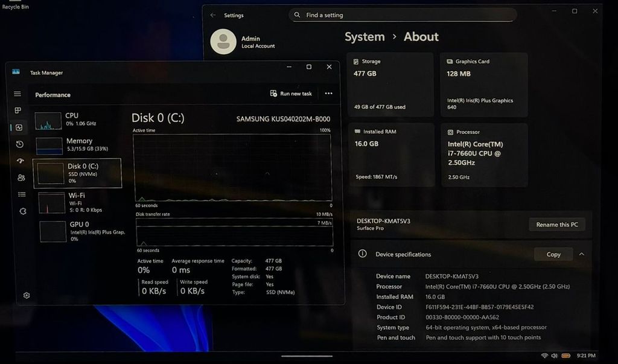Click the Run new task button

coord(291,94)
